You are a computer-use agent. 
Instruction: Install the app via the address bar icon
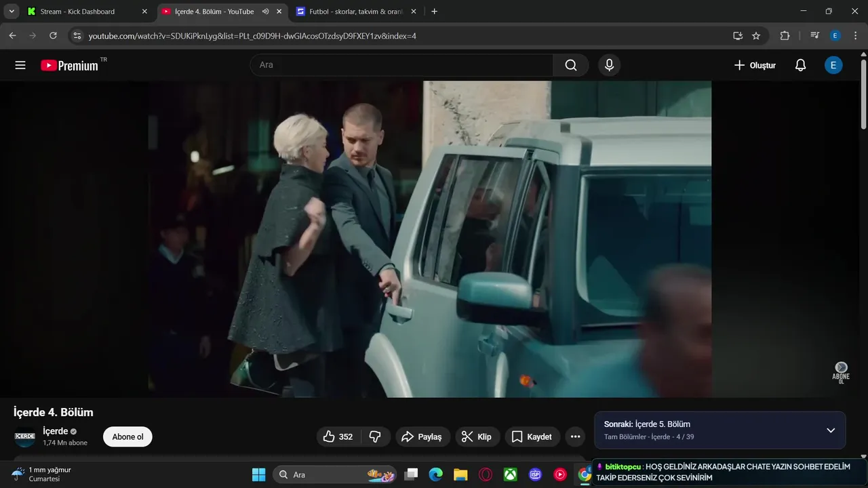738,35
